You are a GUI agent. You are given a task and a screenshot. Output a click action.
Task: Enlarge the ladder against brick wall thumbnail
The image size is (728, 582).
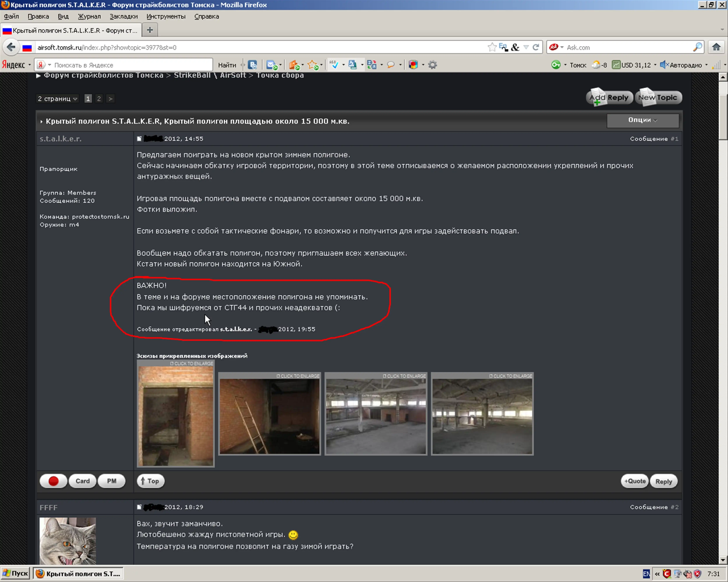tap(270, 414)
